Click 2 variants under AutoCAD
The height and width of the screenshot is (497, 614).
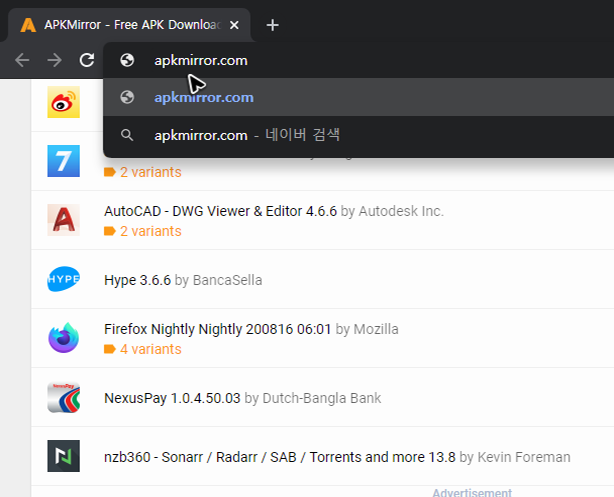coord(151,231)
